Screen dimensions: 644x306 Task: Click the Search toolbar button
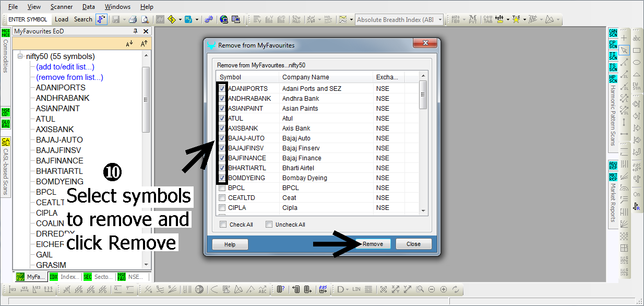pyautogui.click(x=83, y=19)
